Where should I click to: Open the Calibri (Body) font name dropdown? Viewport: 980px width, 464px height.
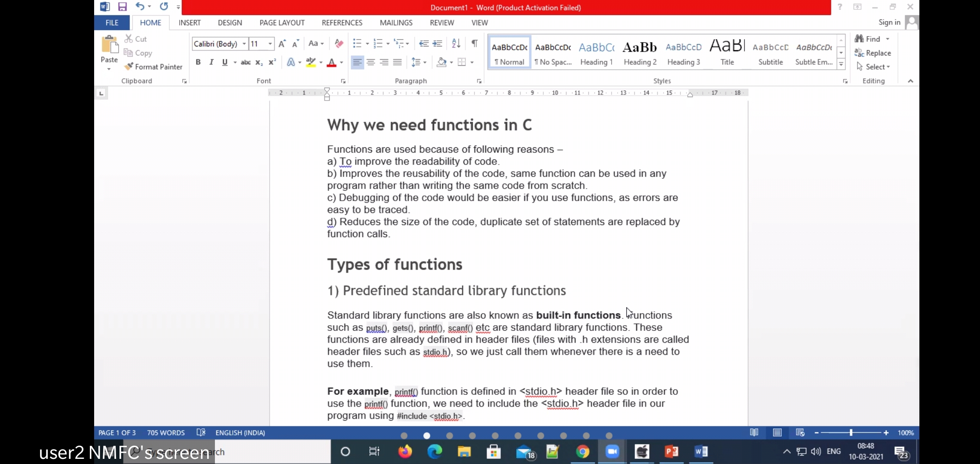pos(244,44)
